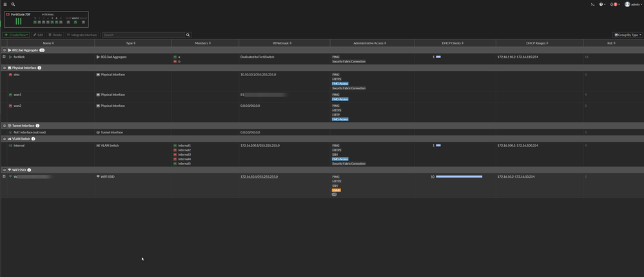644x277 pixels.
Task: Click the dmz row FMG-Access tag
Action: coord(340,84)
